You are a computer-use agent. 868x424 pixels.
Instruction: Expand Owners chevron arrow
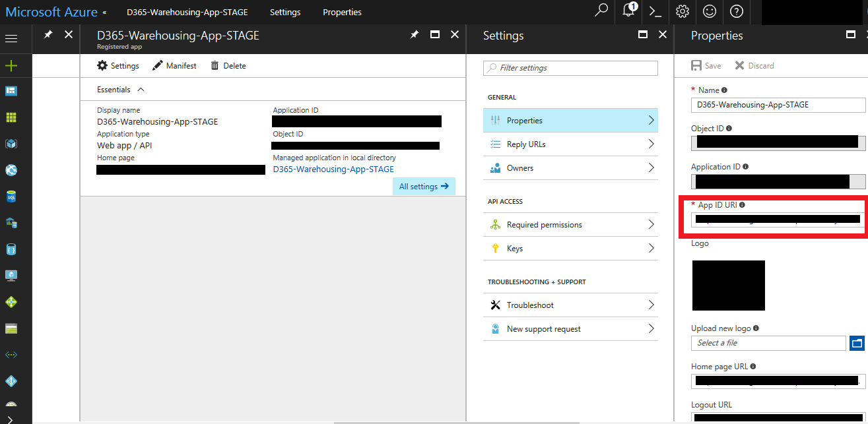pyautogui.click(x=651, y=167)
